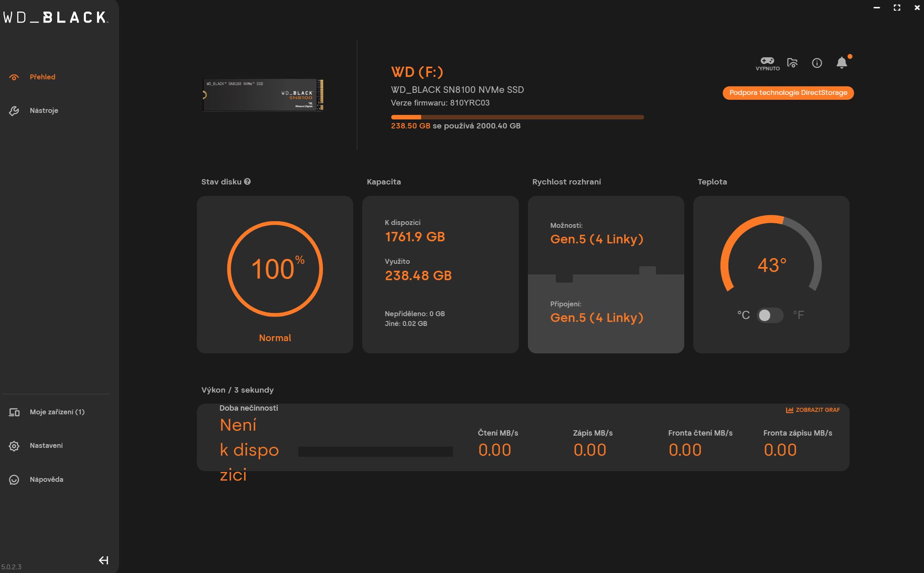The image size is (924, 573).
Task: Click the Nastavení gear icon
Action: (x=14, y=446)
